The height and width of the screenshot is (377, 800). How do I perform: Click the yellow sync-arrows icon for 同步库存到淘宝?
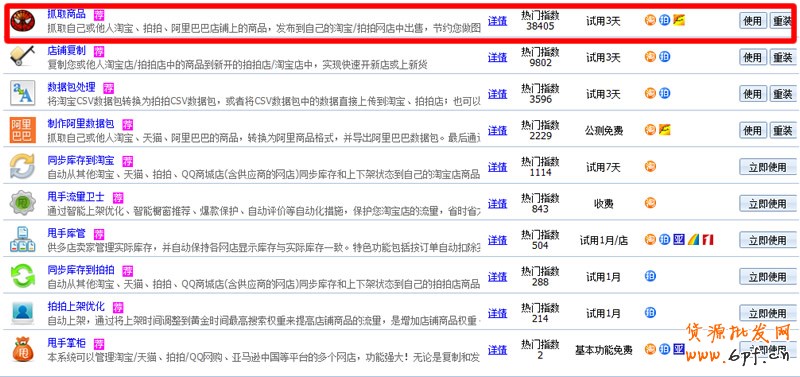point(22,166)
